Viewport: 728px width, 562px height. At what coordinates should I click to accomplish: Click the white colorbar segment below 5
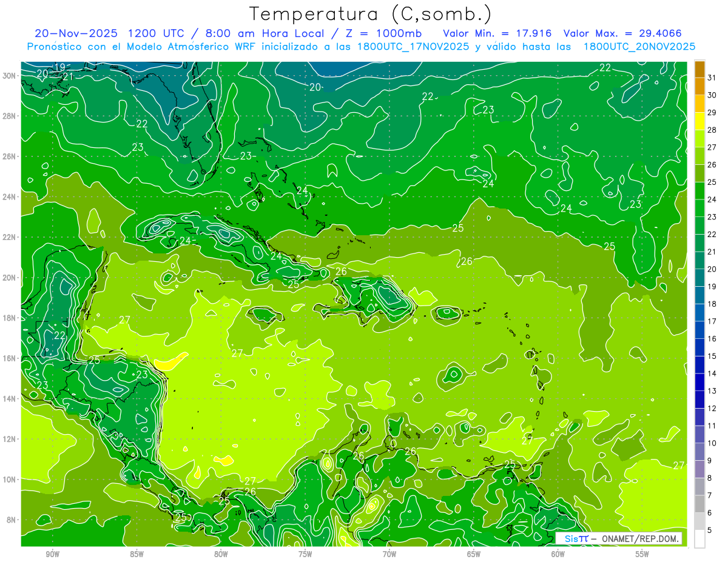click(699, 539)
